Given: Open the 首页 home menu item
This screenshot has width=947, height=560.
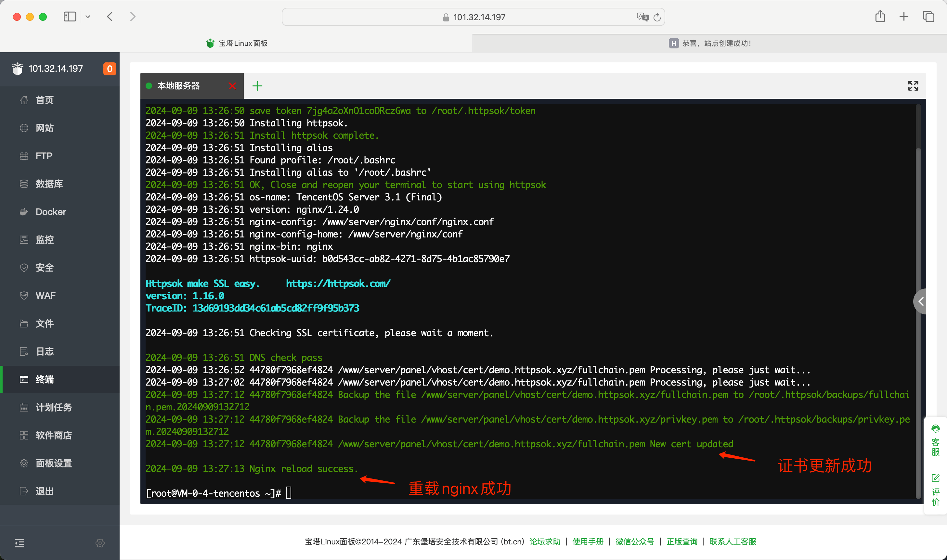Looking at the screenshot, I should 60,100.
